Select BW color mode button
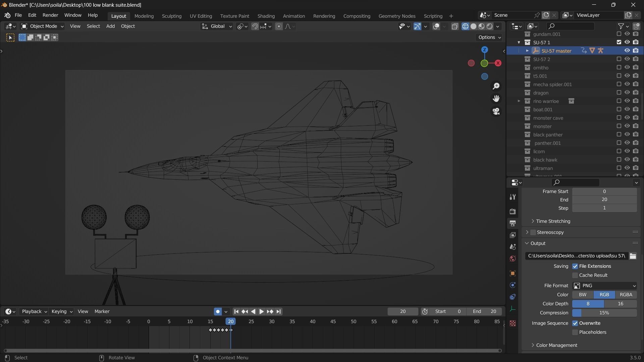644x362 pixels. (x=583, y=295)
